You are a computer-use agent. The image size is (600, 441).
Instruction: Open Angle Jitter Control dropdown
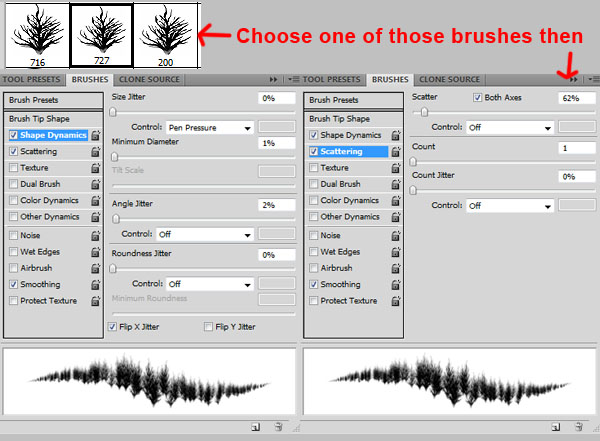click(205, 234)
